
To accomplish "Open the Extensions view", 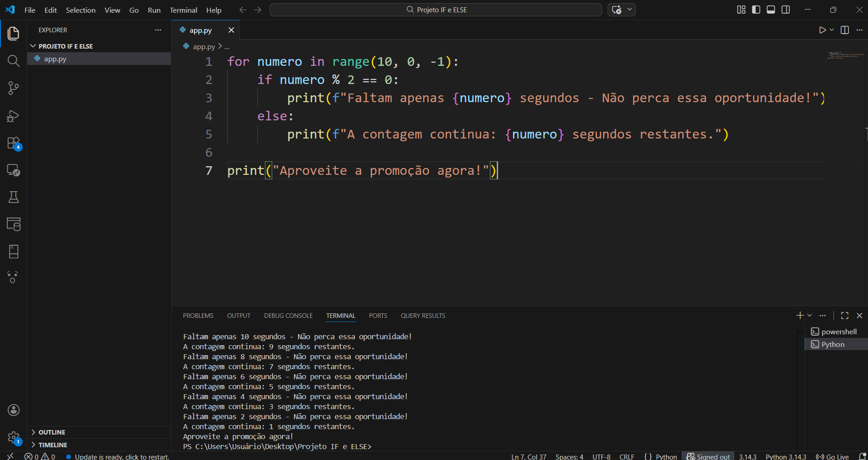I will [13, 143].
